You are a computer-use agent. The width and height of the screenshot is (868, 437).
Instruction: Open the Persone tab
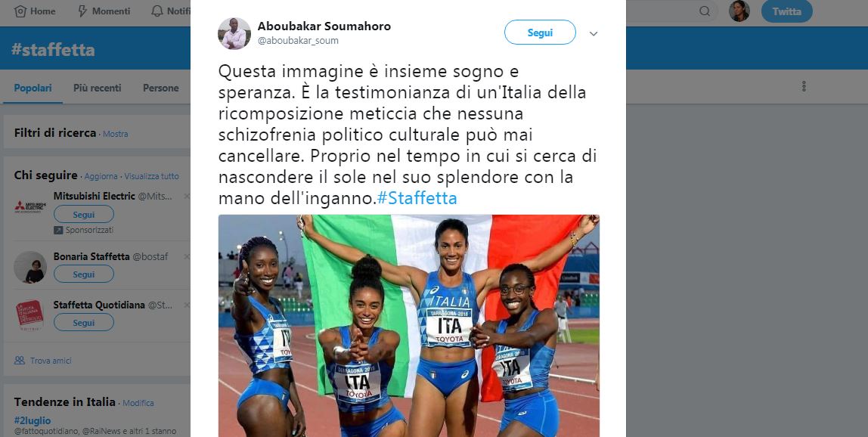coord(160,88)
